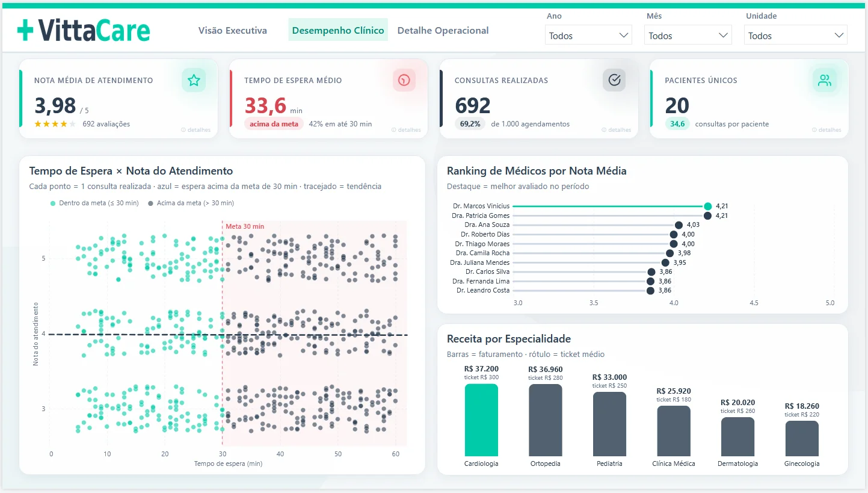Click Dr. Marcos Vinicius ranking dot

coord(708,206)
